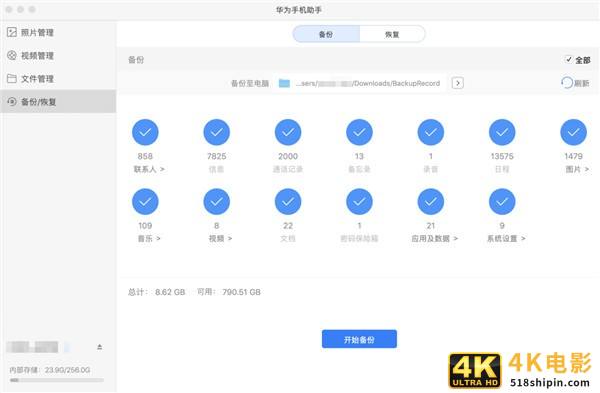
Task: Uncheck the 文档 circle with 22
Action: click(x=288, y=202)
